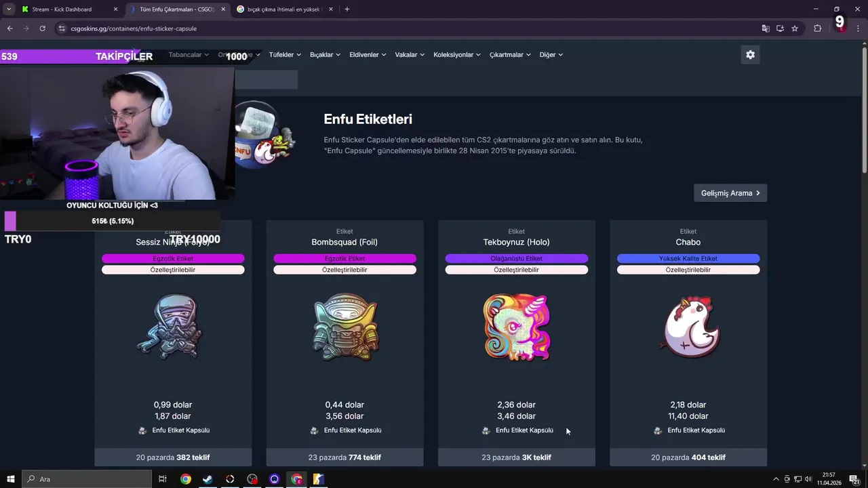Expand the Eldivenler dropdown menu

(368, 55)
